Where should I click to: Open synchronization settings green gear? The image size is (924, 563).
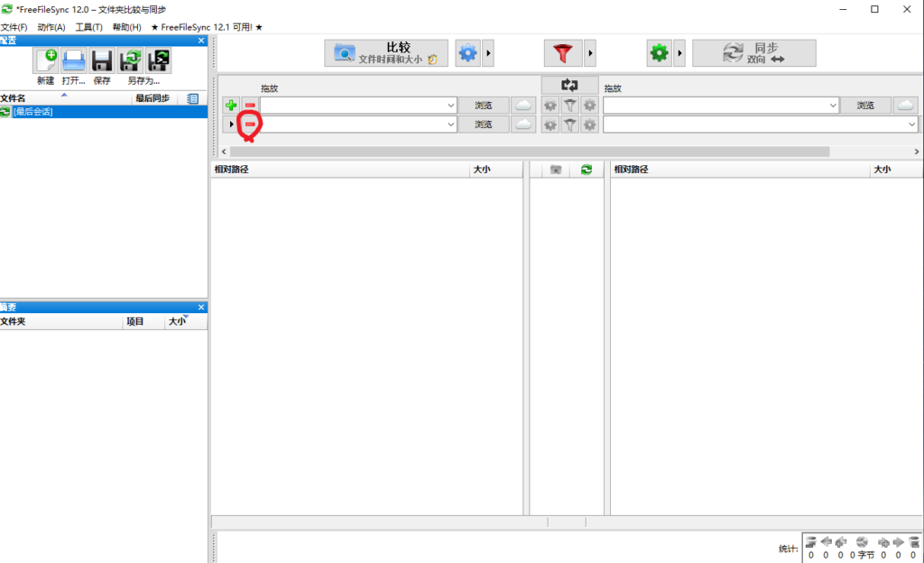[x=659, y=53]
